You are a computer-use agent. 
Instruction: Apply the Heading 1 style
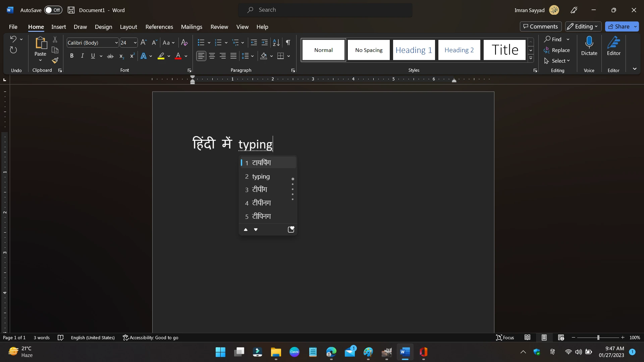coord(414,50)
